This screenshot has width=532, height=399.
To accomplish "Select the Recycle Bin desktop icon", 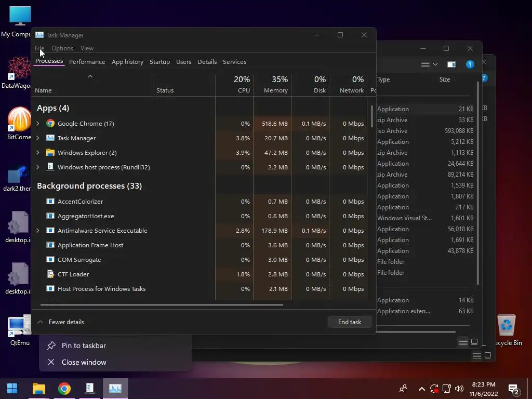I will tap(507, 330).
